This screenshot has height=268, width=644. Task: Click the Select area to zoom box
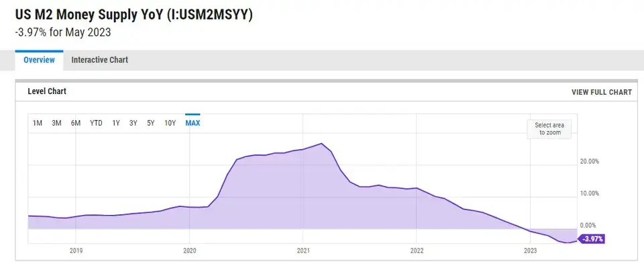pos(549,129)
